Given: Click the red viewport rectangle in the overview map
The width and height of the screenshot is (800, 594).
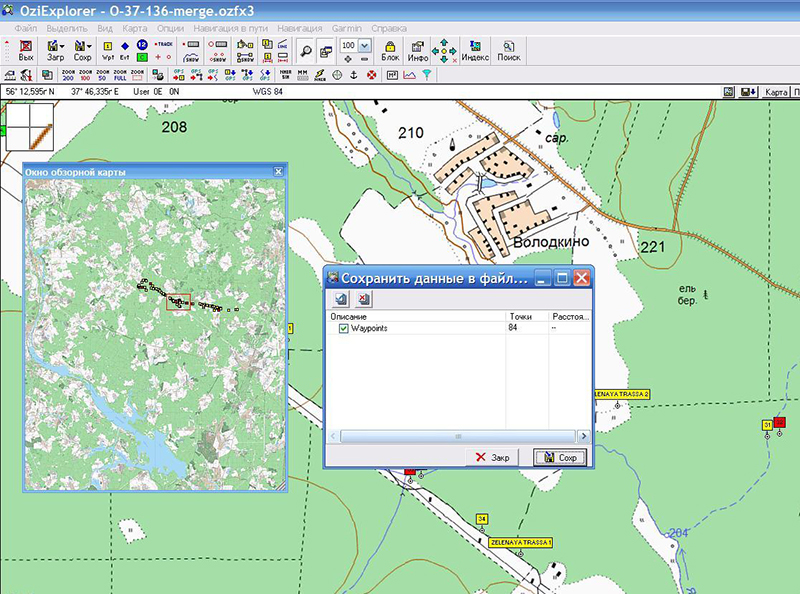Looking at the screenshot, I should click(x=179, y=302).
